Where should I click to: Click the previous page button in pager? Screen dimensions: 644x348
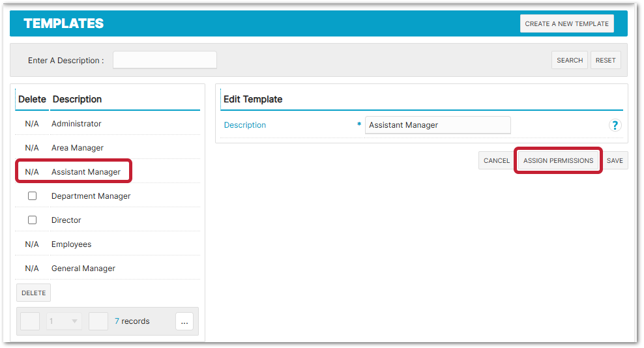click(x=30, y=321)
